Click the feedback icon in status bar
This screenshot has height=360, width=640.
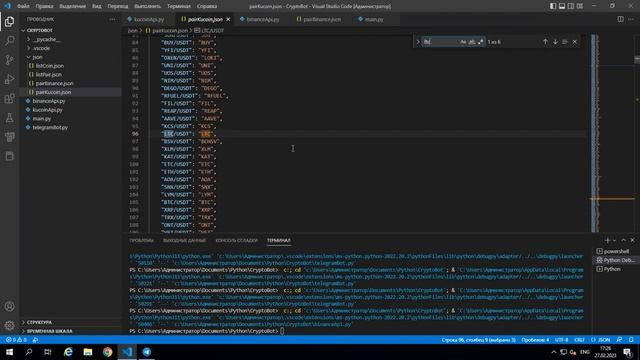click(x=620, y=340)
